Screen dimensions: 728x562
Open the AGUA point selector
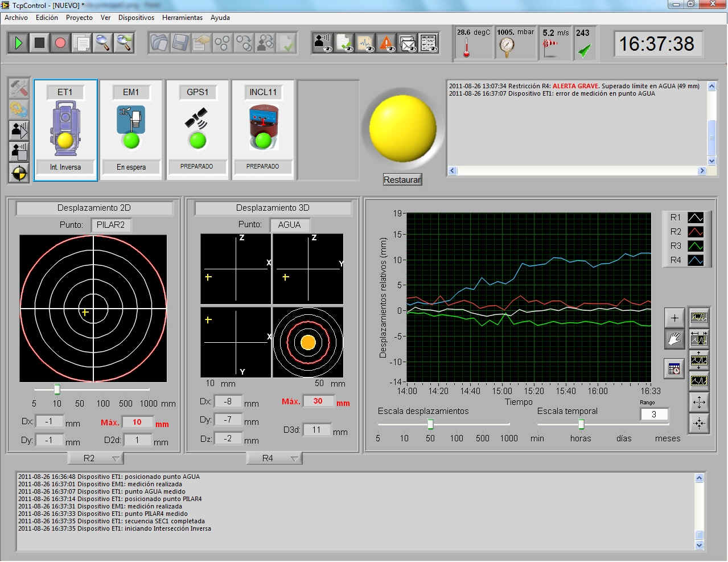[289, 225]
